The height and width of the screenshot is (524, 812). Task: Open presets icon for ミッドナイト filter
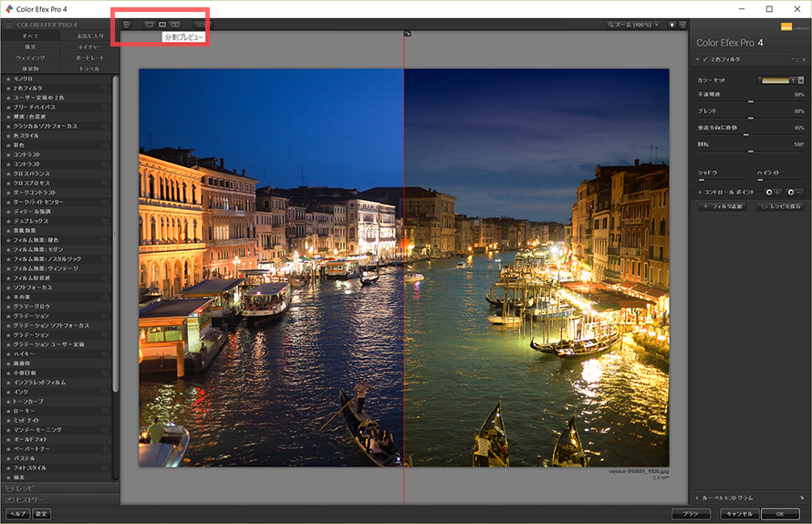(x=106, y=420)
